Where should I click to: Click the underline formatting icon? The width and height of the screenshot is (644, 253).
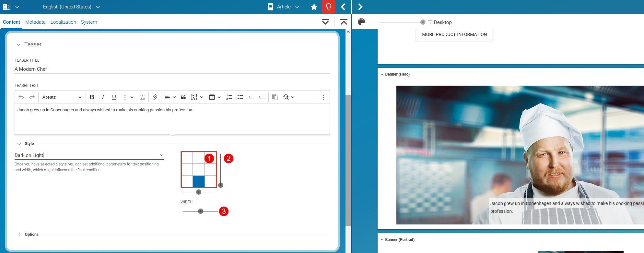(x=114, y=97)
